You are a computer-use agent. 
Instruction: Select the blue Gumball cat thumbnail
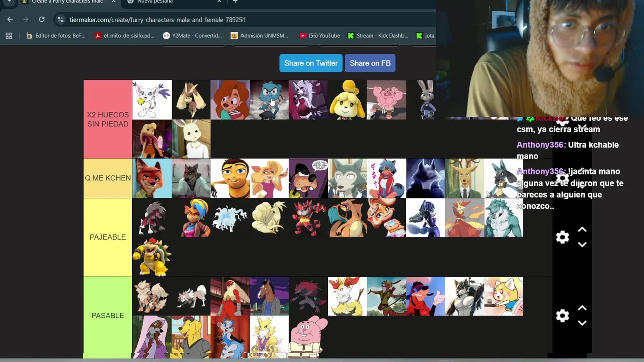pos(269,100)
